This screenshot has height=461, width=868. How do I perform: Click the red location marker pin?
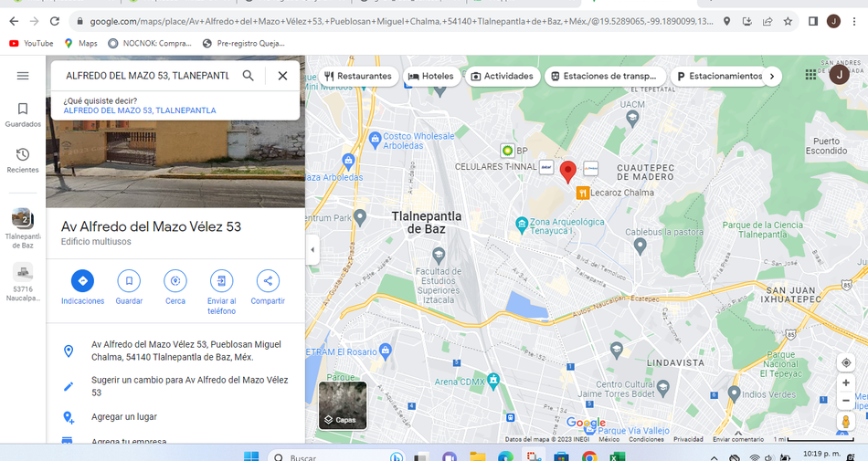567,172
